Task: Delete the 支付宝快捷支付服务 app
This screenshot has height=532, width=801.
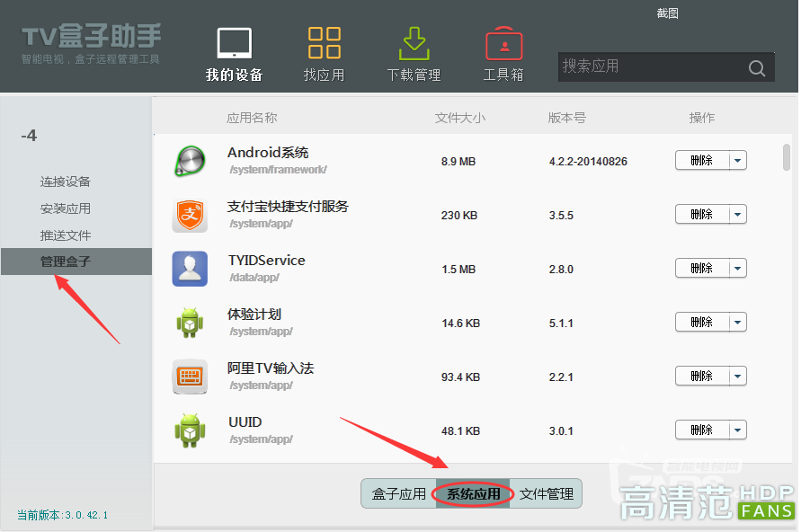Action: pyautogui.click(x=701, y=215)
